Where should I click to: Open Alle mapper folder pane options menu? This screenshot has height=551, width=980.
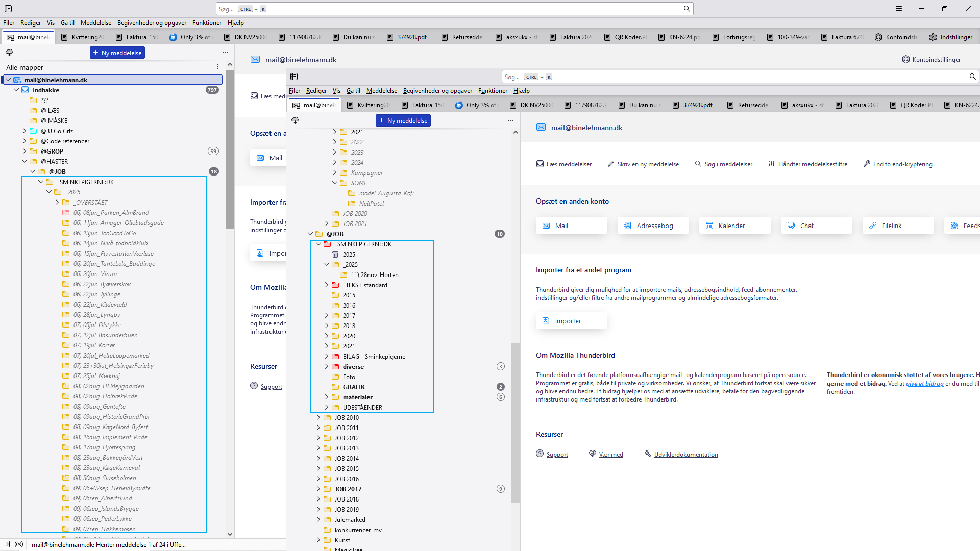pos(218,67)
